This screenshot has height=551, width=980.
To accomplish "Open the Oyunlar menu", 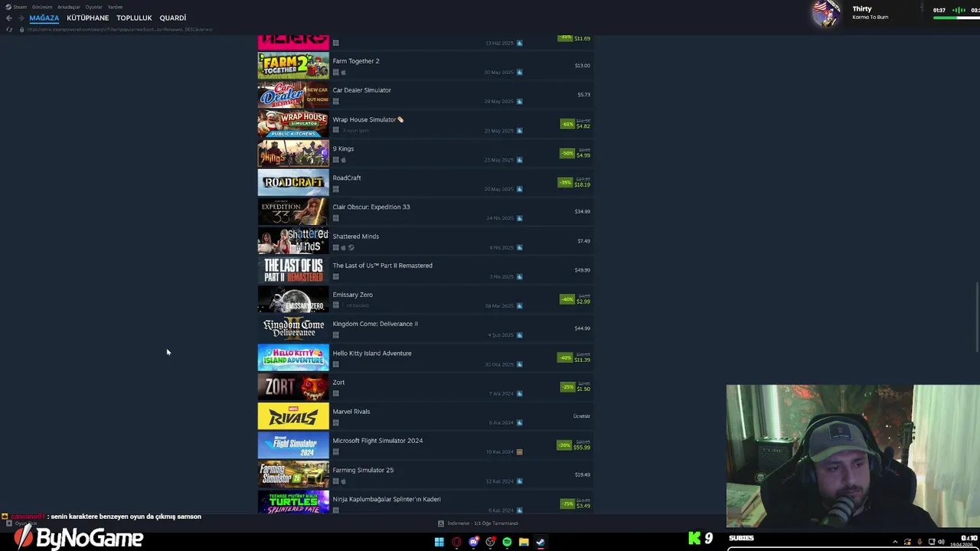I will coord(94,7).
